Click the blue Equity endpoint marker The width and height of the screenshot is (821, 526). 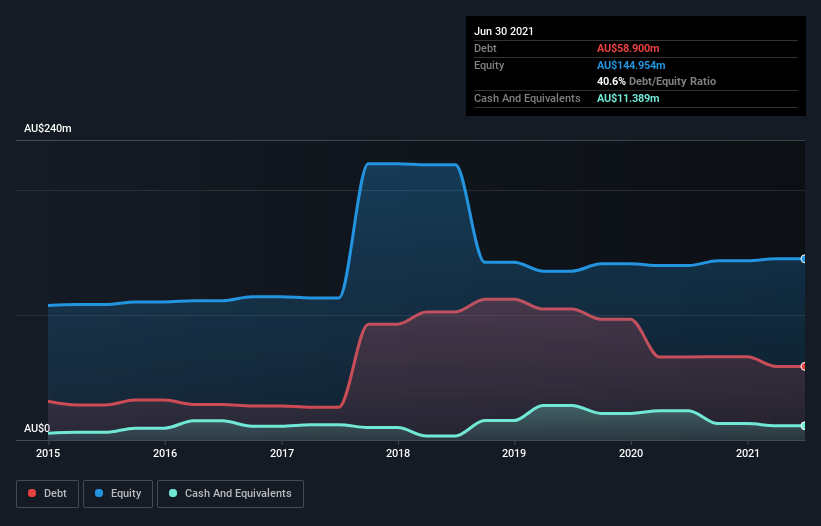coord(804,259)
